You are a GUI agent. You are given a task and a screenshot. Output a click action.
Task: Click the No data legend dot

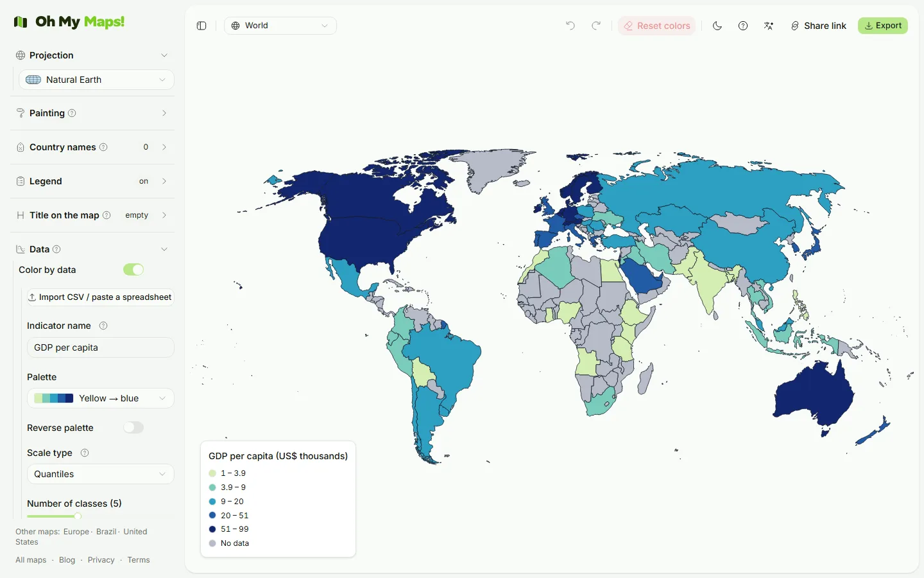212,543
